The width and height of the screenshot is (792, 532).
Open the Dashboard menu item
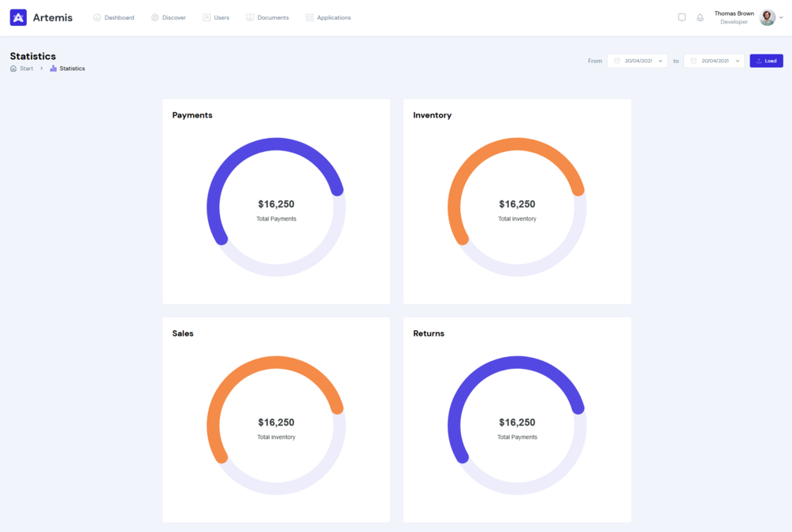[x=113, y=17]
